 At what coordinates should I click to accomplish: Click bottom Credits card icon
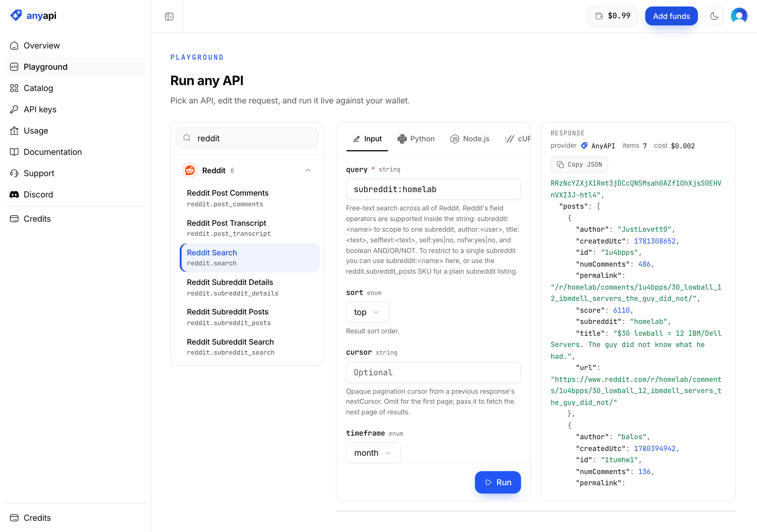click(14, 518)
